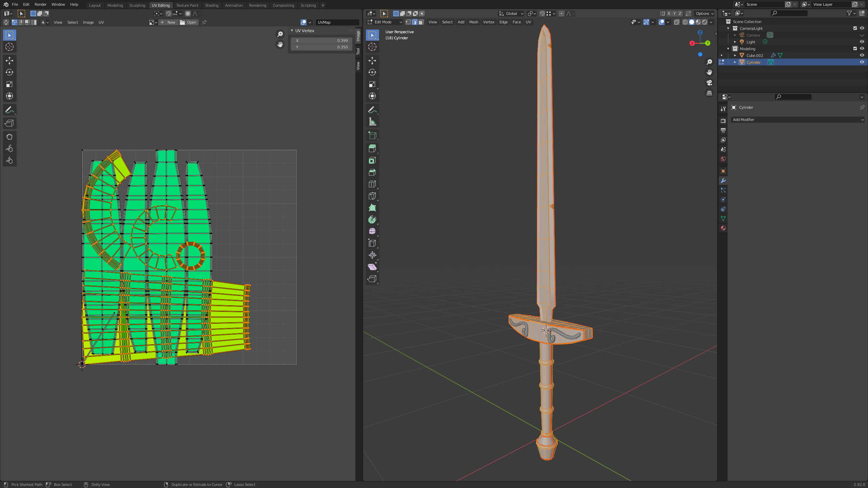Toggle X axis mirror in viewport header
The height and width of the screenshot is (488, 868).
click(x=669, y=14)
